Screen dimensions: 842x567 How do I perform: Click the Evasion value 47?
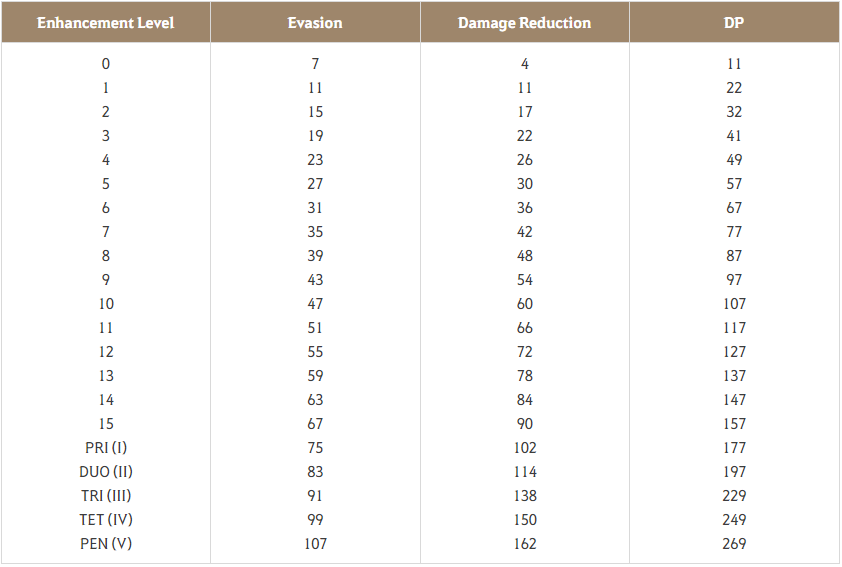click(x=315, y=303)
